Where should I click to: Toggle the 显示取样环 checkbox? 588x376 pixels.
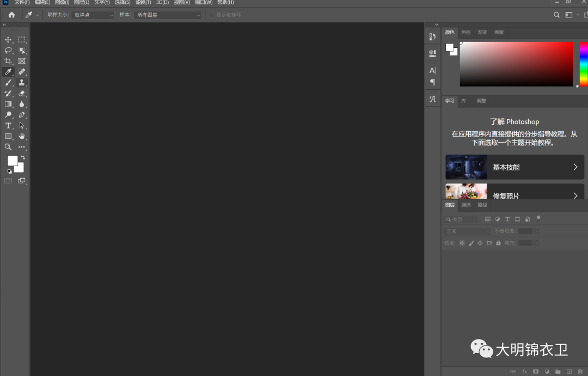coord(211,15)
